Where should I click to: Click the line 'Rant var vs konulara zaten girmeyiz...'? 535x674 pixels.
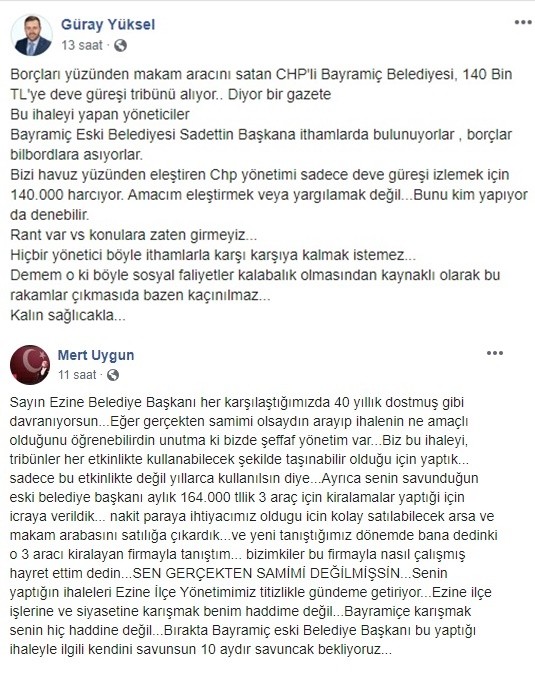(134, 235)
